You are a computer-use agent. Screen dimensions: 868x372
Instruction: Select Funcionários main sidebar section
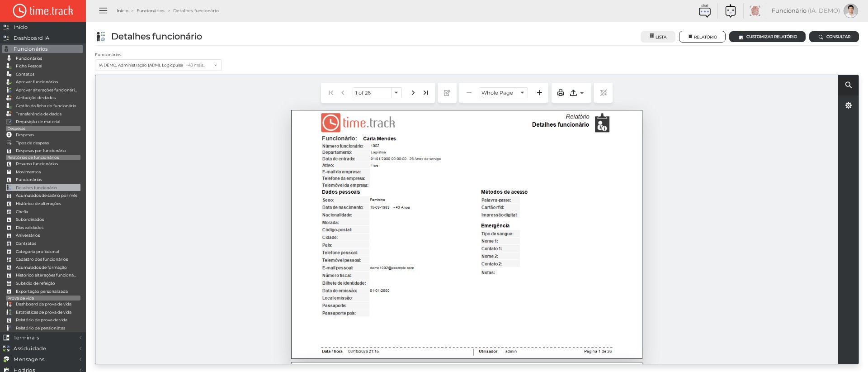[x=42, y=49]
